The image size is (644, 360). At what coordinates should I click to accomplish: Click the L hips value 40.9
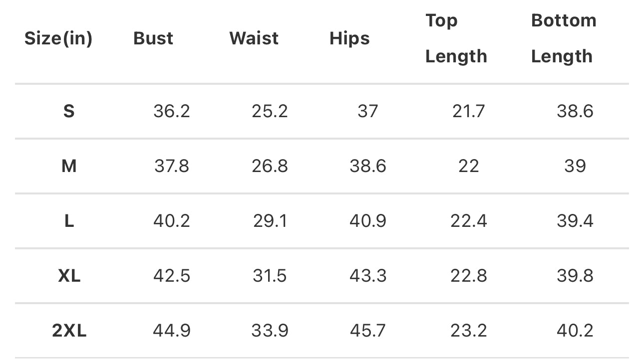click(368, 221)
